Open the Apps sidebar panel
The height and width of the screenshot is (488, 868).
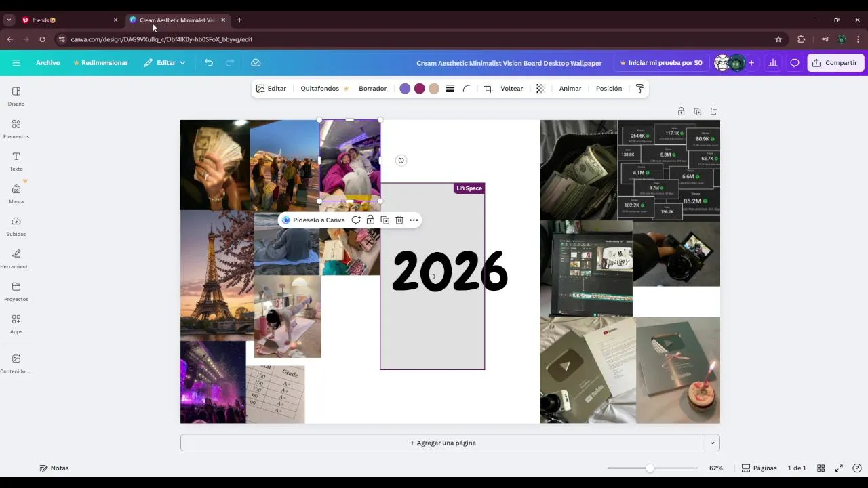pos(16,324)
